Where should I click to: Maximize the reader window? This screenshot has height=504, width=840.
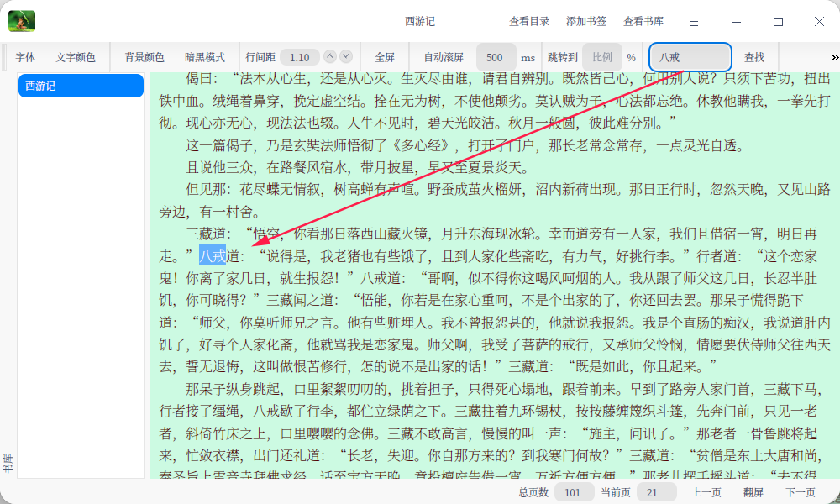click(778, 22)
